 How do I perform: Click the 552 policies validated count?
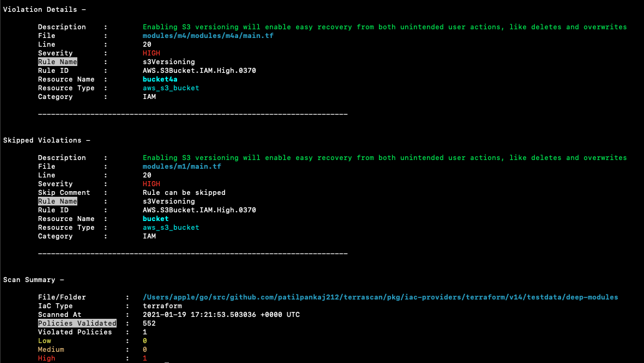tap(149, 323)
